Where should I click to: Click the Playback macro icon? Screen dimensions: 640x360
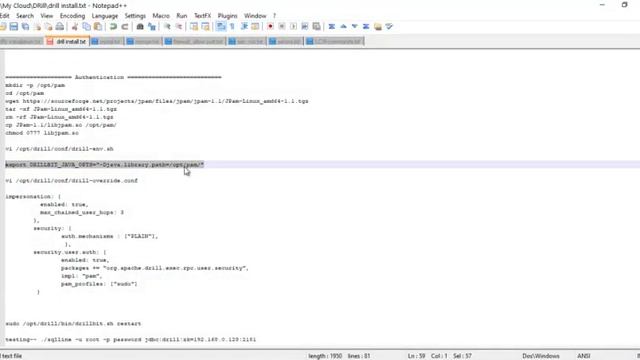coord(293,27)
